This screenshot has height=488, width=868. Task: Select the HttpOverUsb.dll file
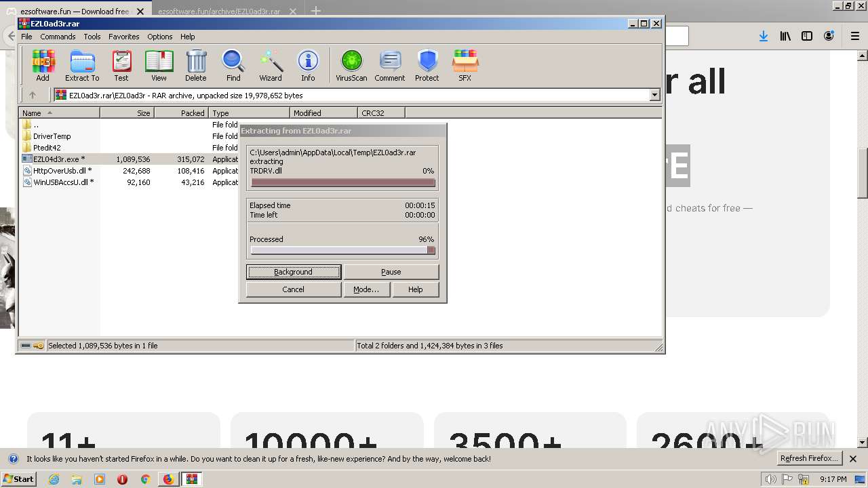62,171
